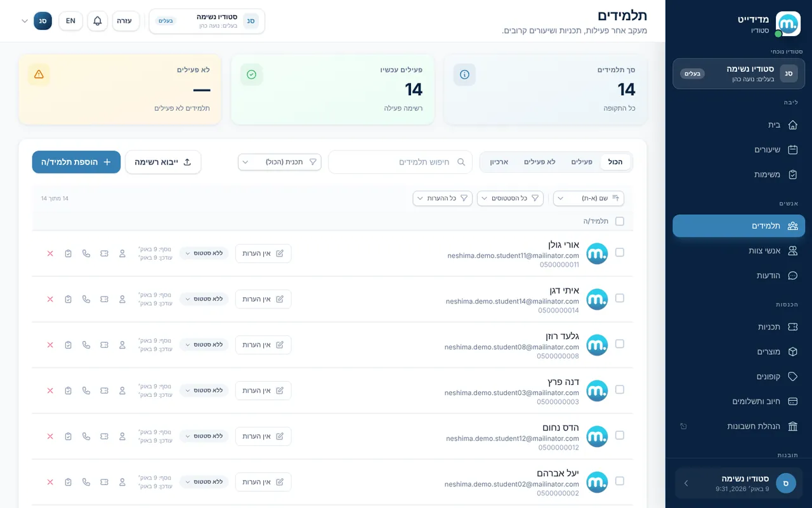Check the box for אורי גולן
The image size is (812, 508).
click(x=620, y=252)
